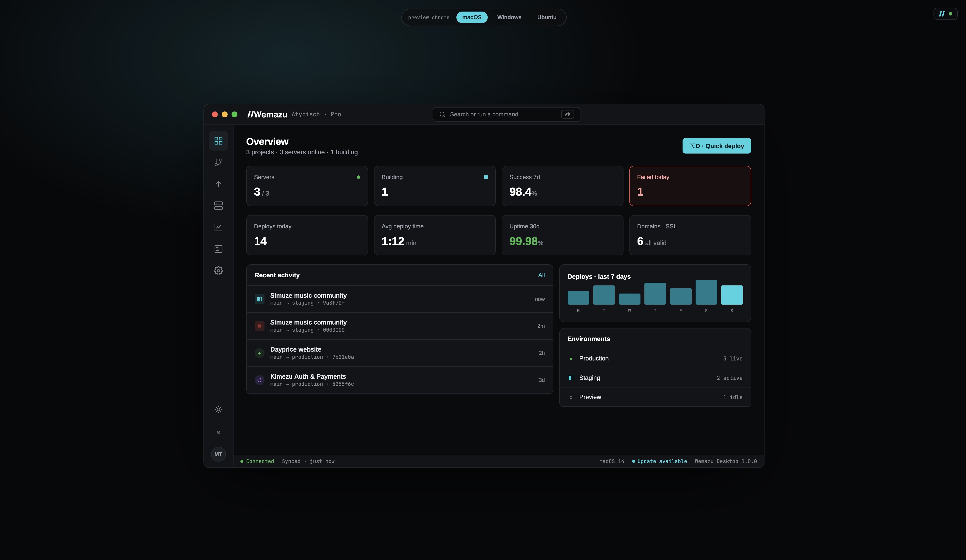Click the Connected status indicator
This screenshot has height=560, width=966.
coord(257,461)
